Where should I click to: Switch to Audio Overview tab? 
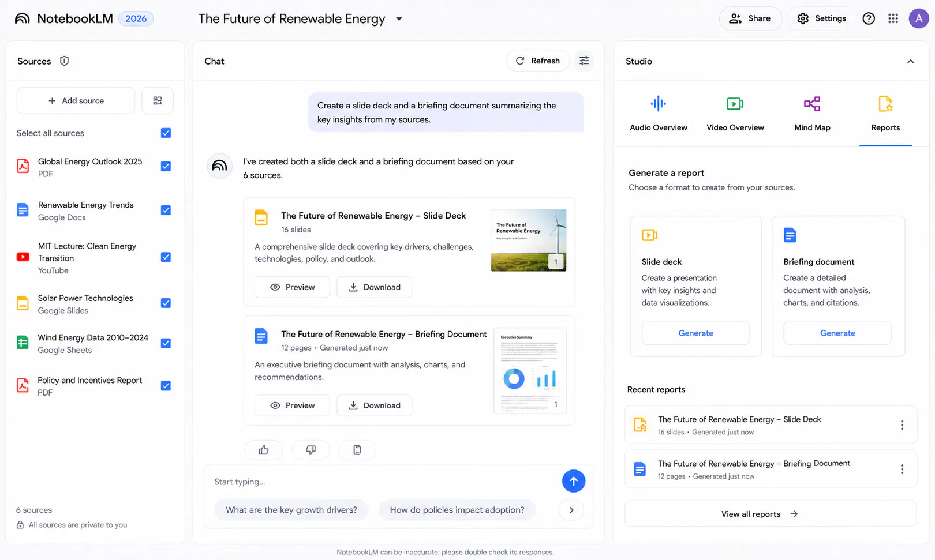click(x=659, y=114)
